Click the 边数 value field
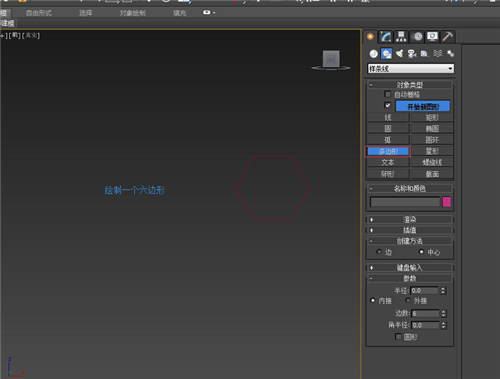Viewport: 500px width, 379px height. (426, 313)
